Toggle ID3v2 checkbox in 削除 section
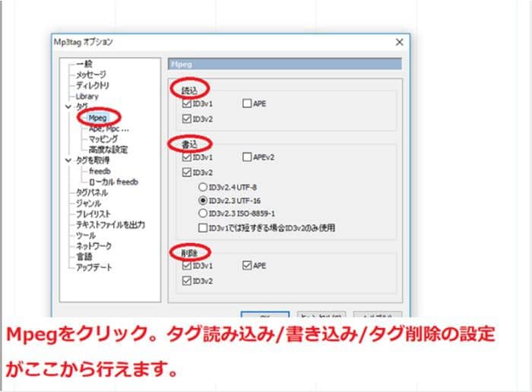Image resolution: width=532 pixels, height=392 pixels. (187, 281)
